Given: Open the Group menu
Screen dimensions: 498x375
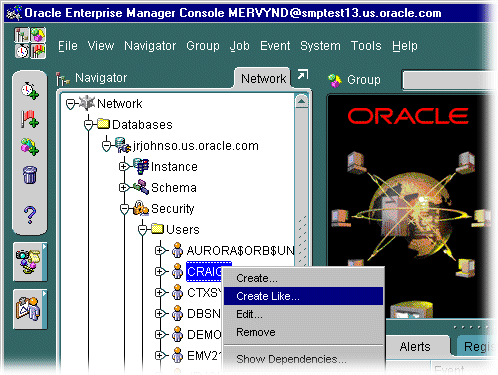Looking at the screenshot, I should [x=203, y=46].
